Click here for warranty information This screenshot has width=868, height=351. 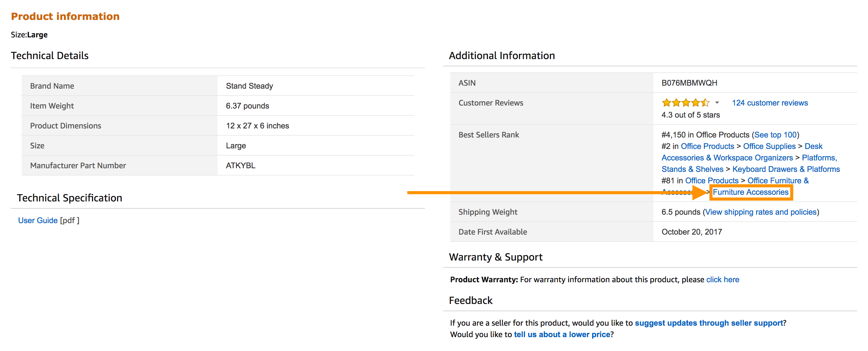(722, 280)
